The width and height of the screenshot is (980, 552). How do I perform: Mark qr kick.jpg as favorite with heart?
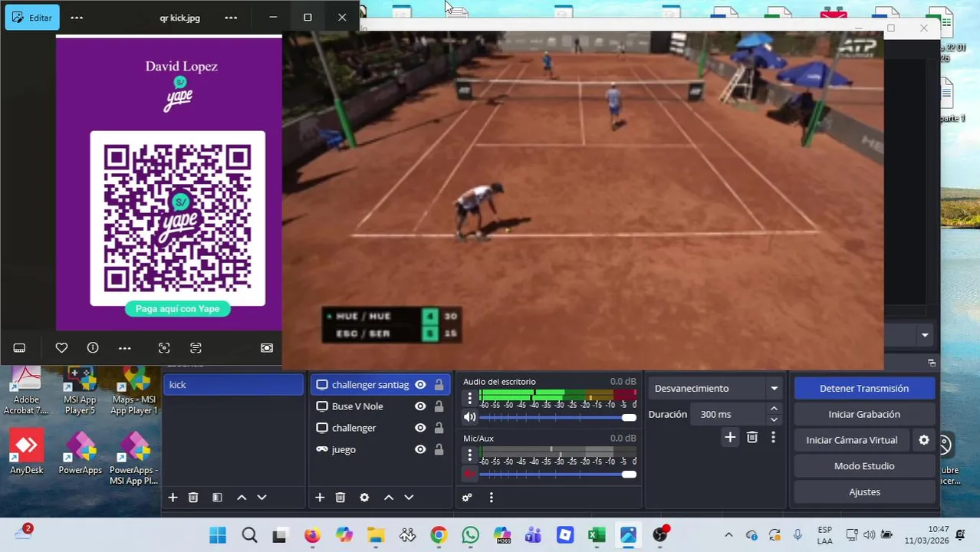61,348
